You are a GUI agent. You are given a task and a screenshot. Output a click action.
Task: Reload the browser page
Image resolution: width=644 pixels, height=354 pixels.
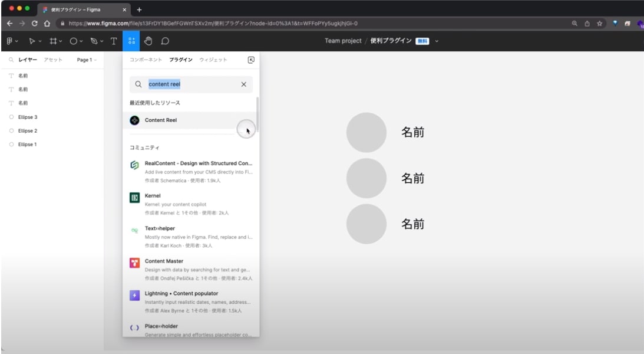click(35, 24)
